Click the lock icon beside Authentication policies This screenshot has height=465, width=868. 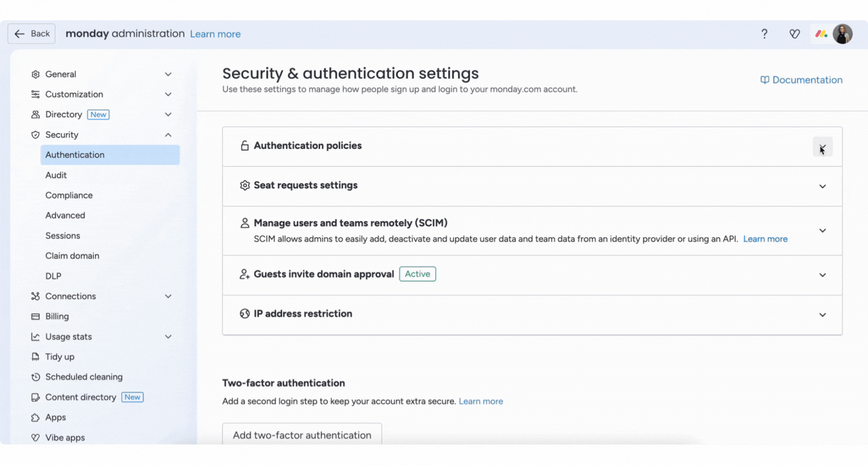click(245, 146)
